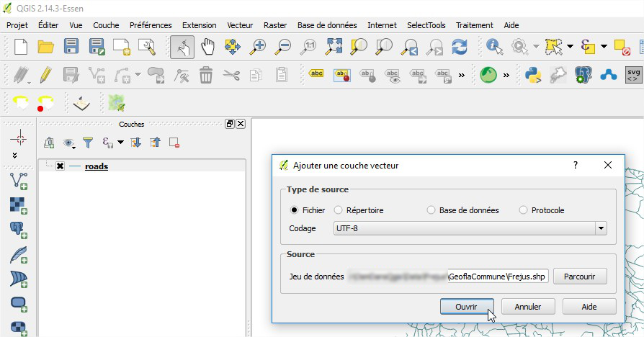
Task: Open the Python console icon
Action: pyautogui.click(x=533, y=75)
